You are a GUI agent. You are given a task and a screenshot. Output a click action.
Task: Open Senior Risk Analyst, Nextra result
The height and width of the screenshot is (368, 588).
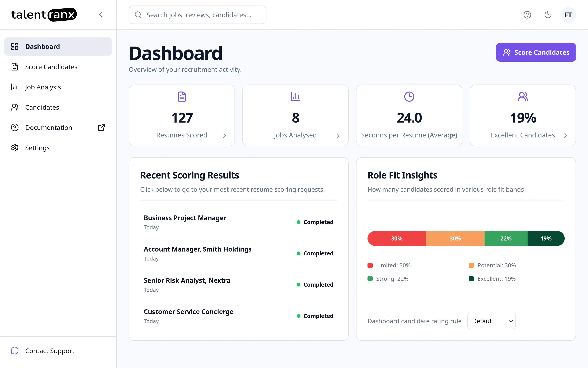[x=239, y=284]
